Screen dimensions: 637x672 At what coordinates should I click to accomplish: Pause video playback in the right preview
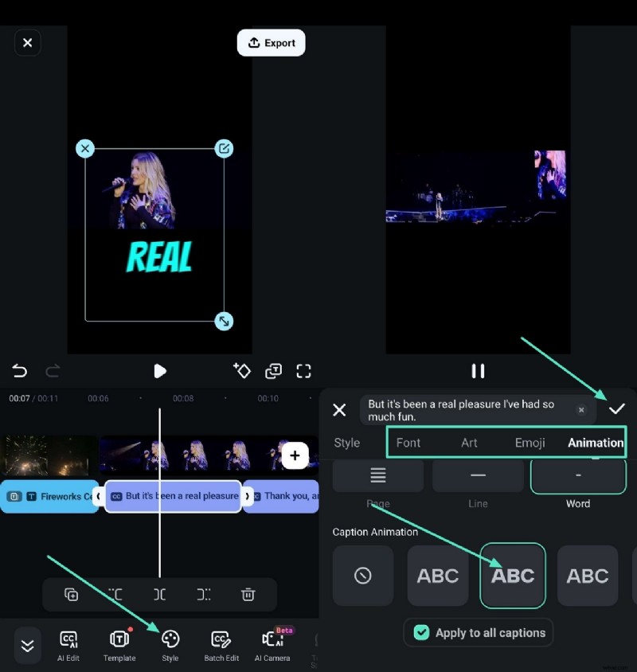point(478,370)
